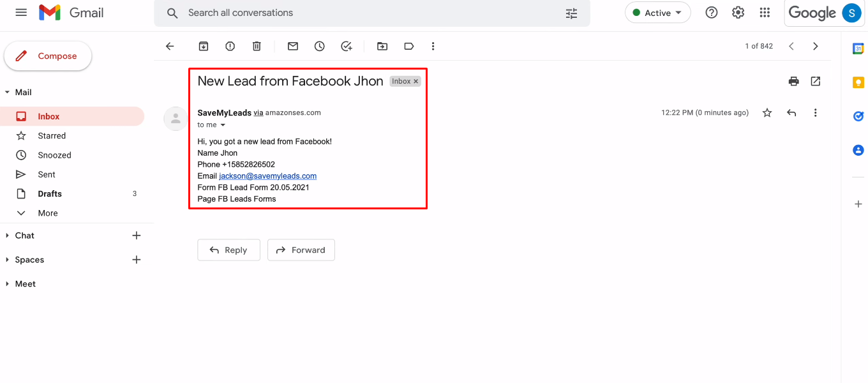Click the Google logo near the avatar

[x=812, y=13]
